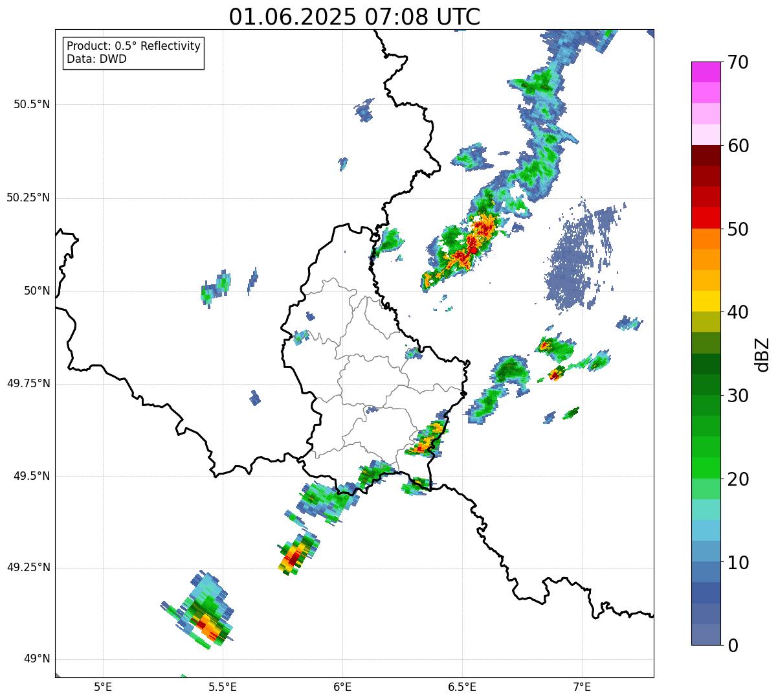Click the 'Data: DWD' text
Image resolution: width=778 pixels, height=700 pixels.
(96, 59)
